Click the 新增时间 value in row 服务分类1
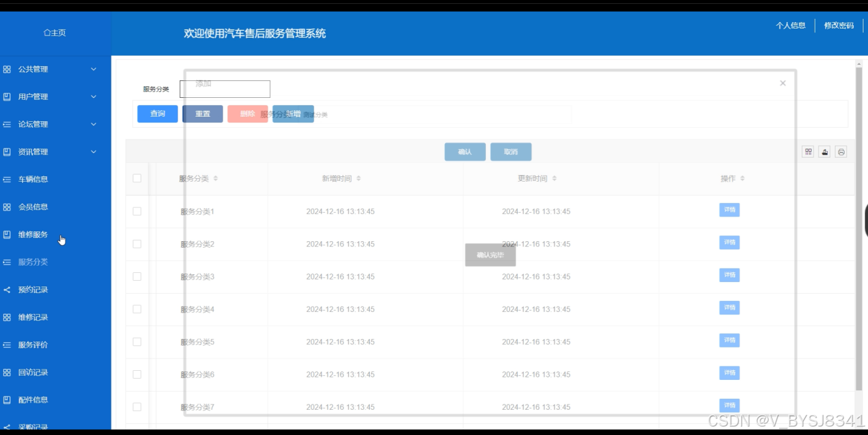The height and width of the screenshot is (435, 868). click(x=341, y=211)
